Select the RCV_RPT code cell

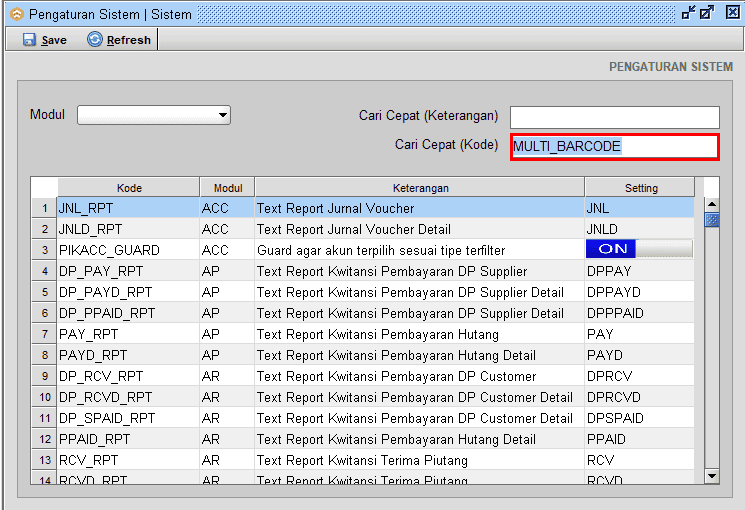(x=128, y=460)
